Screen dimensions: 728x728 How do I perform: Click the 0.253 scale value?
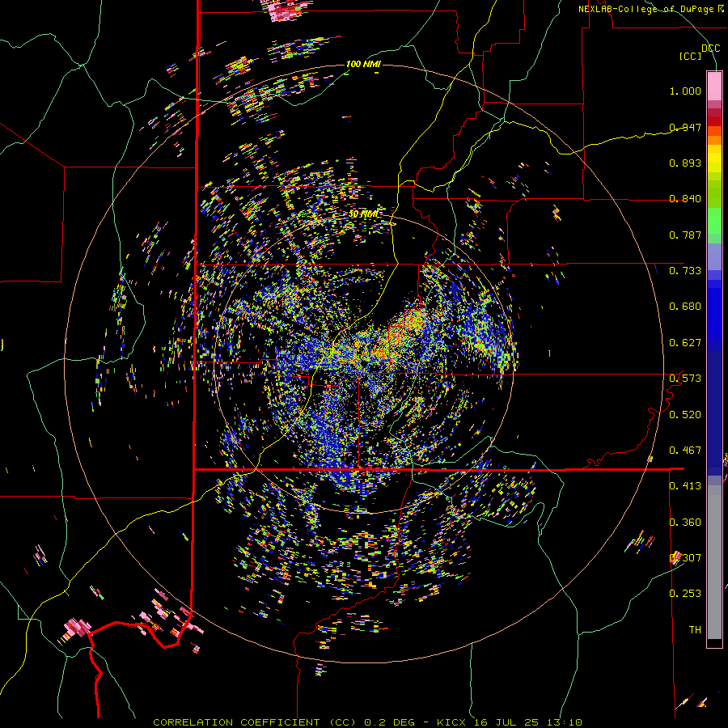(x=685, y=594)
